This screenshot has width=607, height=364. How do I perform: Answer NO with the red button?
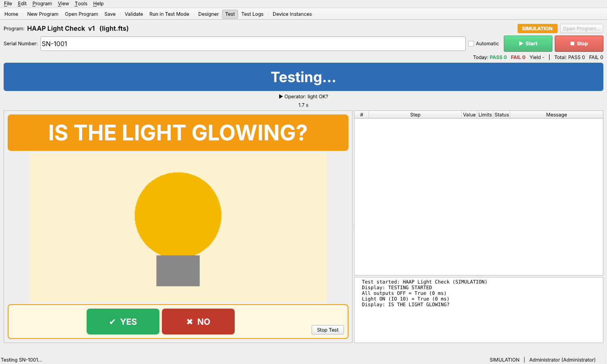pos(198,322)
